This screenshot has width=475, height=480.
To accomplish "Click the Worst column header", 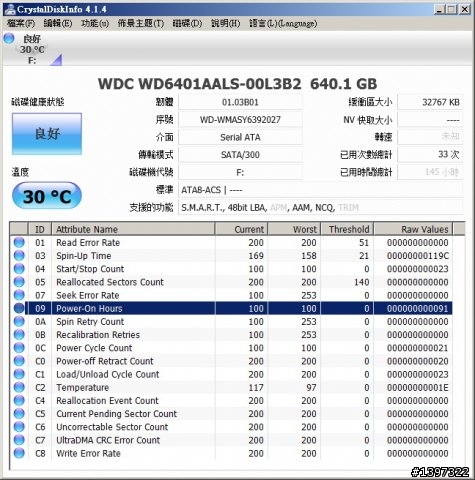I will pyautogui.click(x=294, y=229).
